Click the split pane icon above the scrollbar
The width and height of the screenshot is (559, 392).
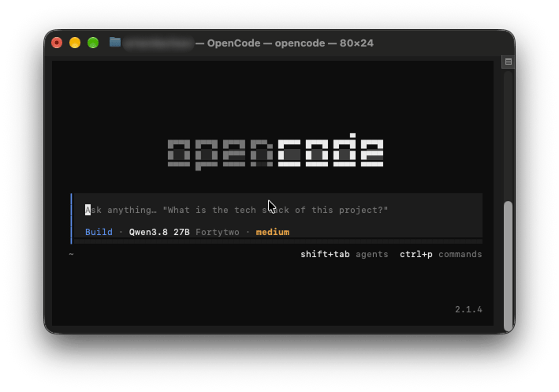point(508,62)
